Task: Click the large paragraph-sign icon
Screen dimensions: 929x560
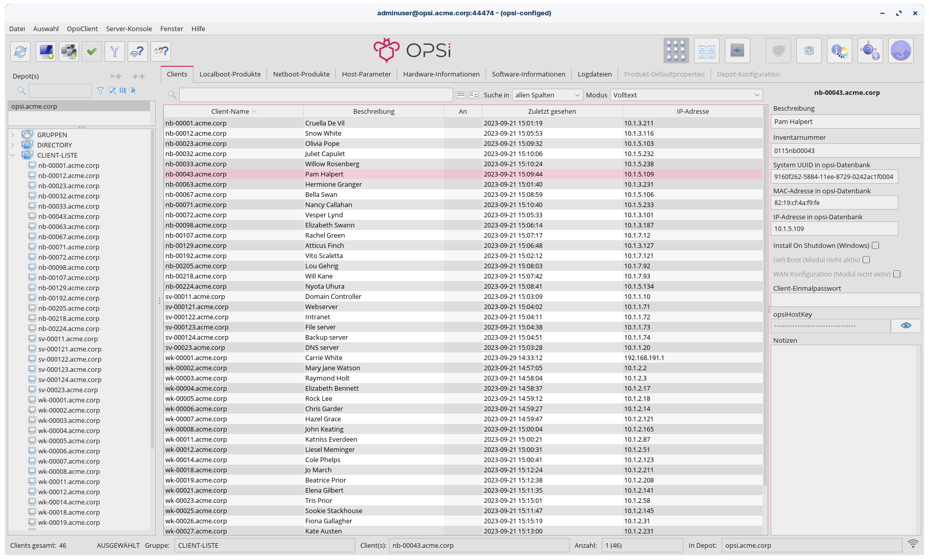Action: click(901, 50)
